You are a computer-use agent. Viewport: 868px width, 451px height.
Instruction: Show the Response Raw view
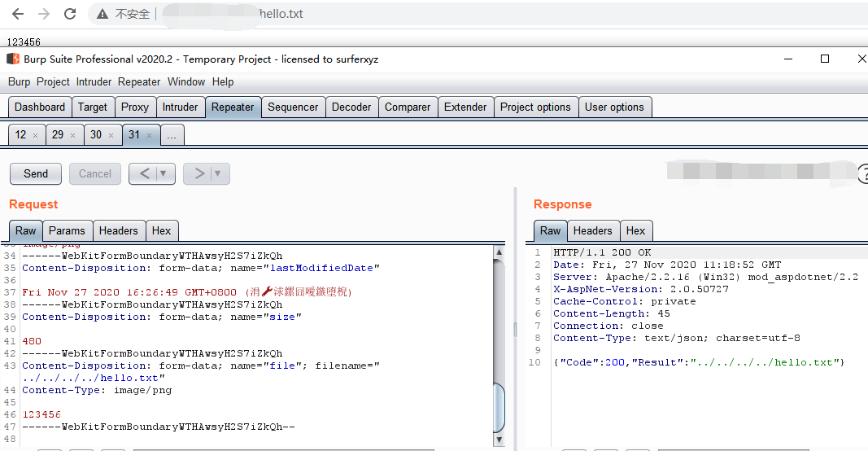click(550, 230)
